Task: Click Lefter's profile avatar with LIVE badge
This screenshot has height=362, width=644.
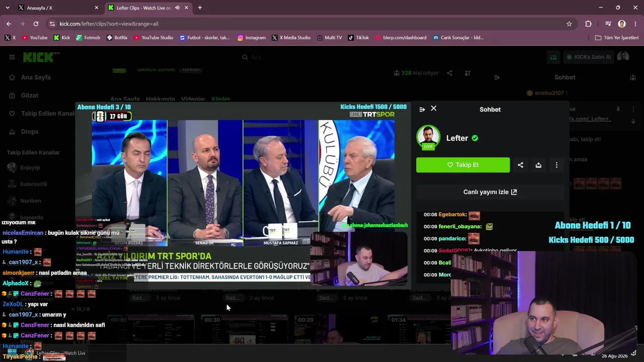Action: pos(428,137)
